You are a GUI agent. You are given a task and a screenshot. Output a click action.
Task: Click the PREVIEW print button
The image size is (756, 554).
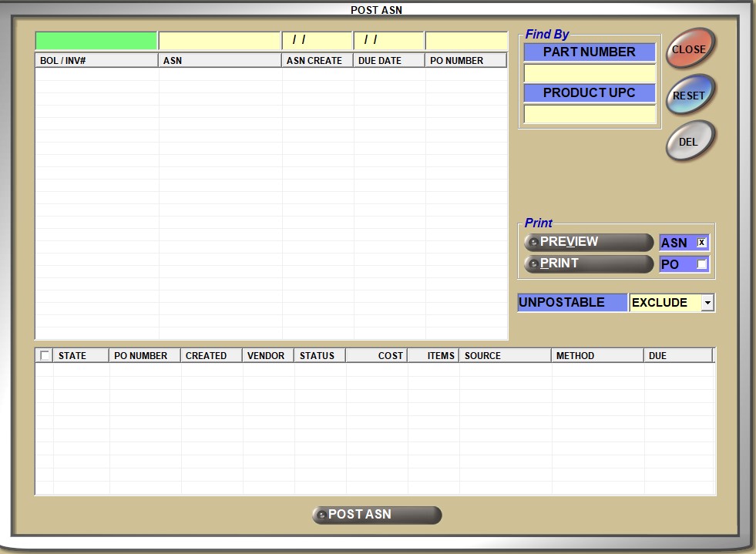[x=588, y=242]
